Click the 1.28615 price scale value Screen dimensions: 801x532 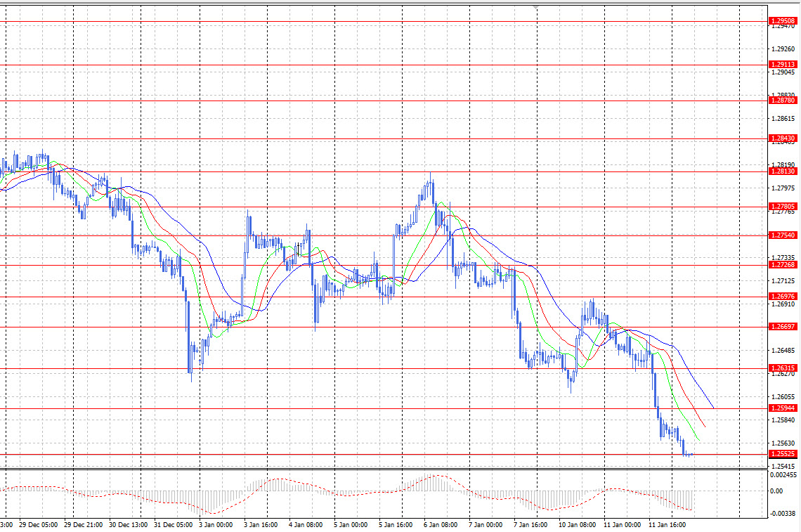(783, 119)
